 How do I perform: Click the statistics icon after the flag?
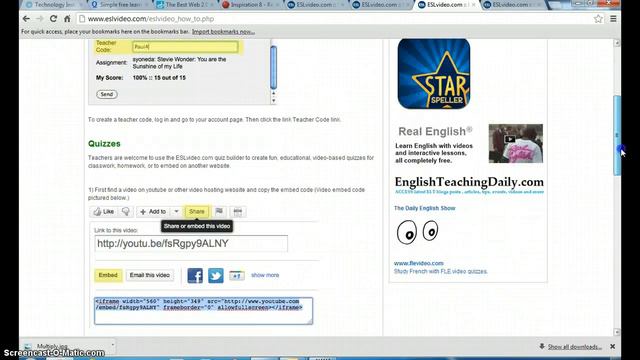[x=238, y=211]
